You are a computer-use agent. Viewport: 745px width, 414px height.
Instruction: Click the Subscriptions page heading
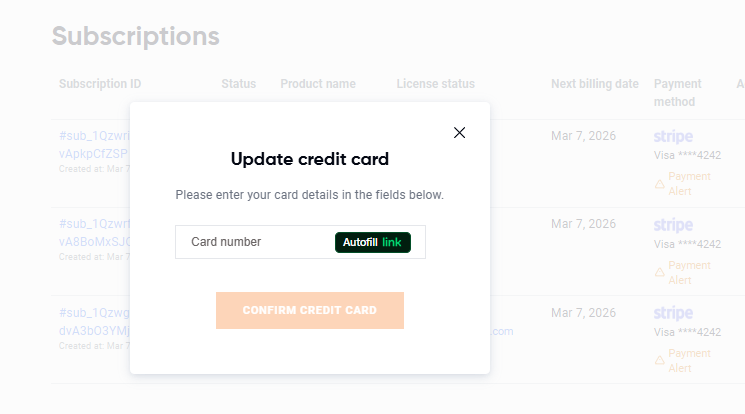(x=135, y=37)
